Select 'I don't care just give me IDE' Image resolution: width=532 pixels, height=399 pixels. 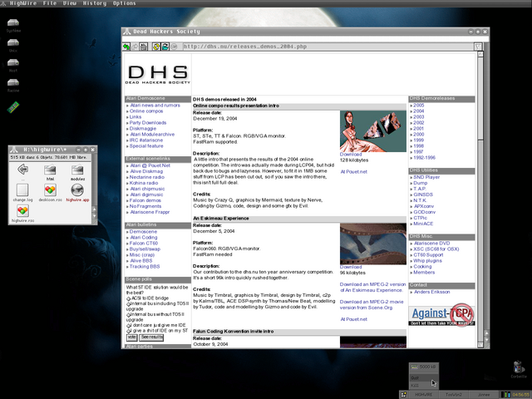pos(129,326)
